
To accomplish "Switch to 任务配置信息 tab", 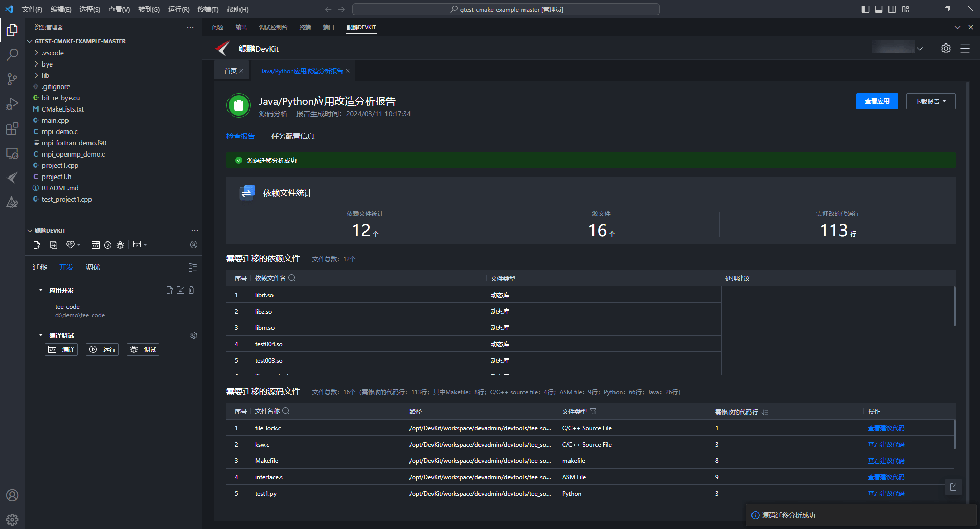I will click(293, 136).
